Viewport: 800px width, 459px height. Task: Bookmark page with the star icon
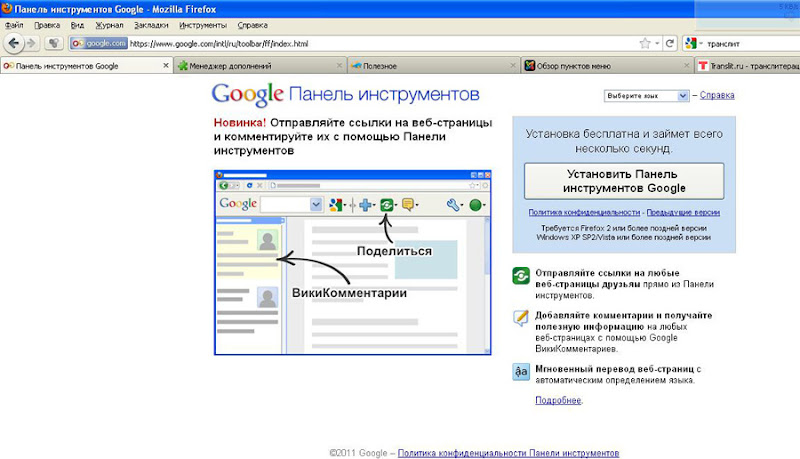pyautogui.click(x=645, y=43)
